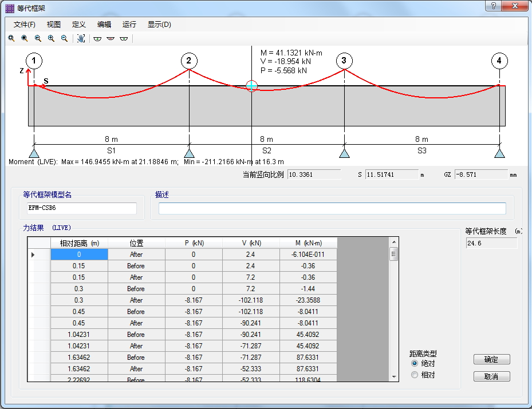The width and height of the screenshot is (532, 409).
Task: Restore previous zoom view
Action: click(38, 38)
